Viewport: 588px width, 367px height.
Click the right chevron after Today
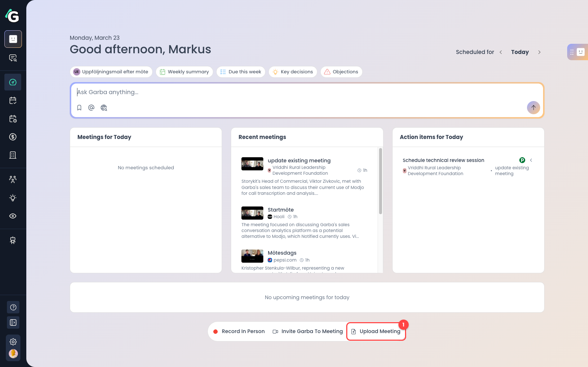coord(539,52)
